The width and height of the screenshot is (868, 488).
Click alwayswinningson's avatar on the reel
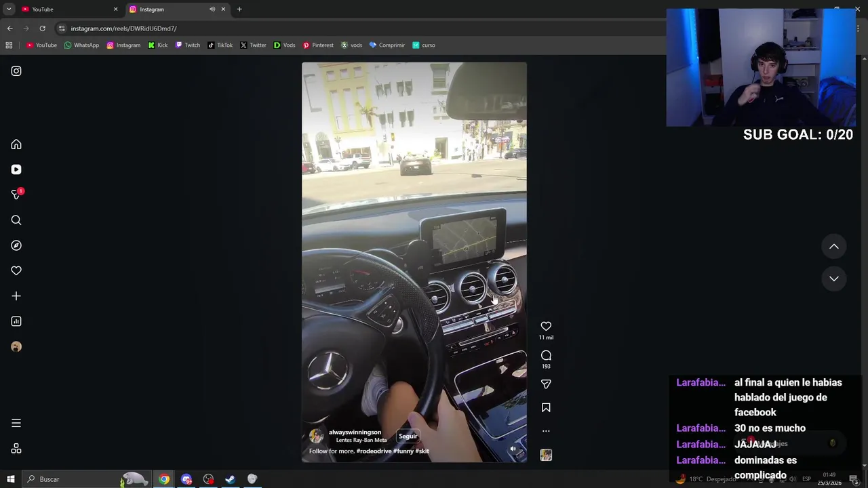[317, 436]
